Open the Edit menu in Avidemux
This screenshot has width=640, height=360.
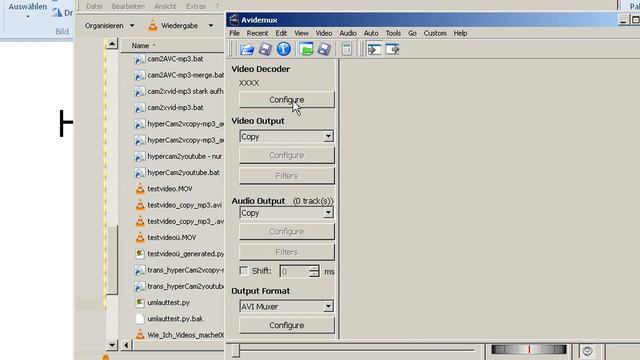tap(281, 33)
